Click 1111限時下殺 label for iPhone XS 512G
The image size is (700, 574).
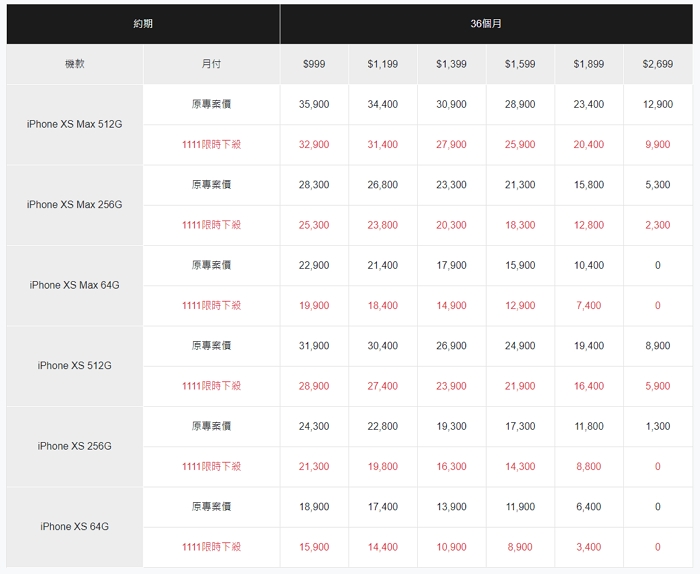click(211, 386)
